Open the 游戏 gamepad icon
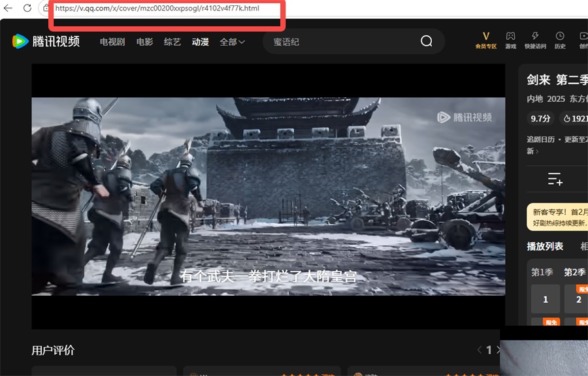 [510, 40]
